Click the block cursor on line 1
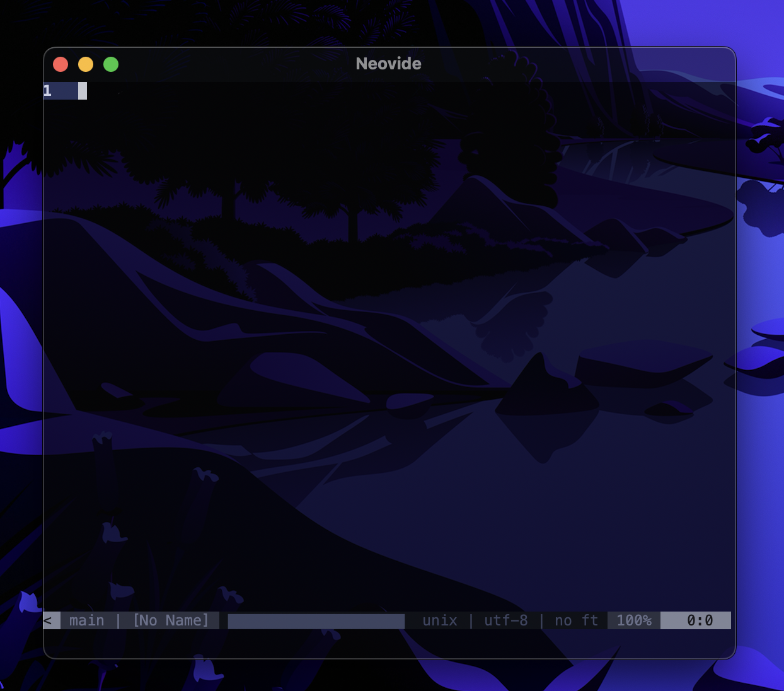The height and width of the screenshot is (691, 784). coord(81,91)
